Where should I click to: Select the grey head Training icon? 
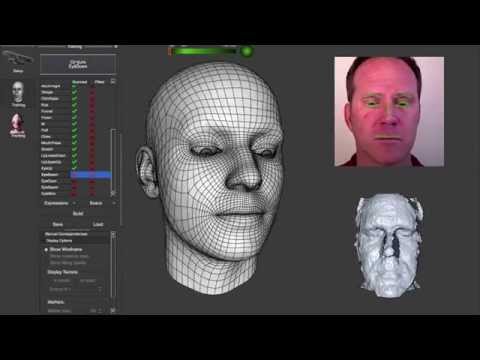[x=18, y=94]
